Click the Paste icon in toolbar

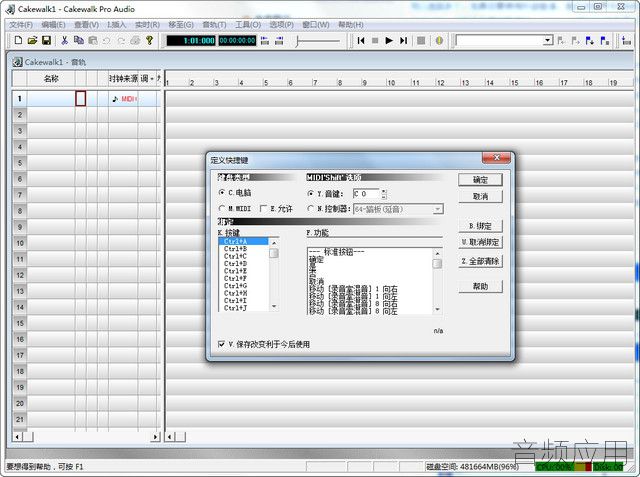93,40
